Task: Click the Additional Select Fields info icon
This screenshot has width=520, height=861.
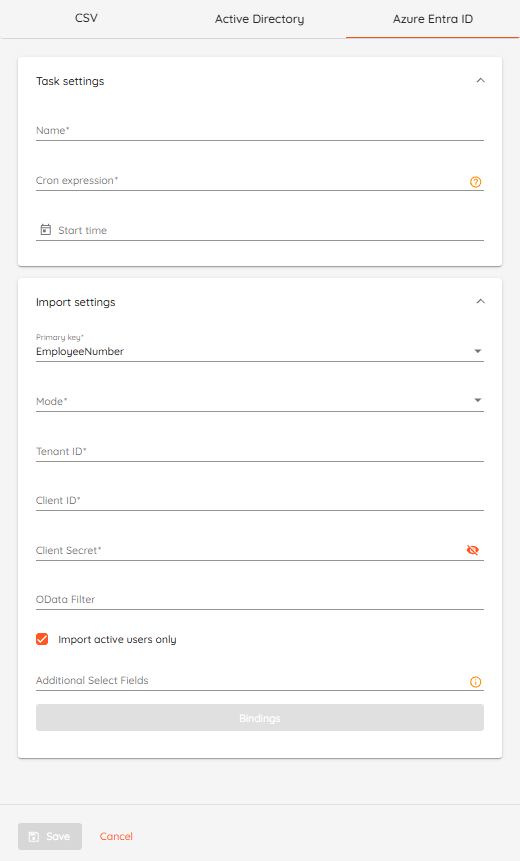Action: coord(476,682)
